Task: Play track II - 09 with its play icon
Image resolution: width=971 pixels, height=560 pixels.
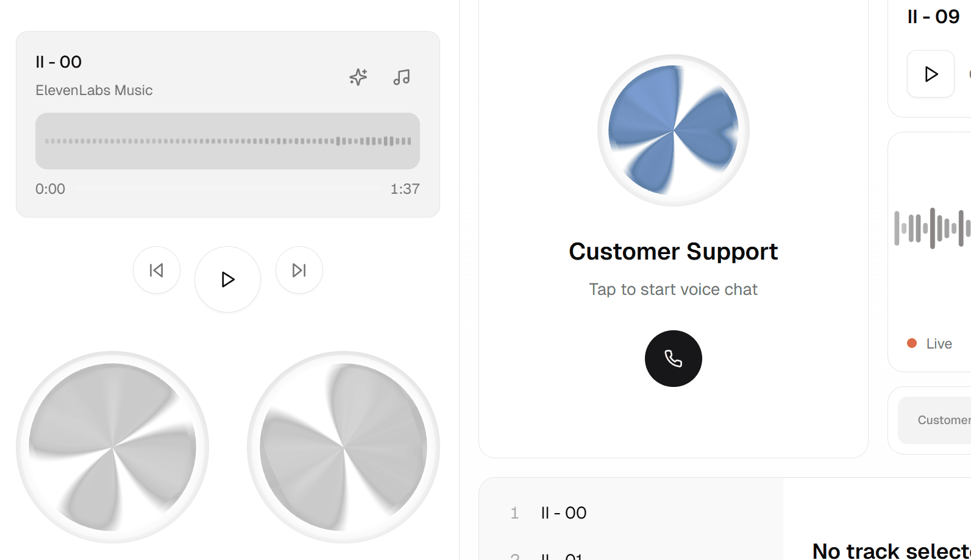Action: 930,74
